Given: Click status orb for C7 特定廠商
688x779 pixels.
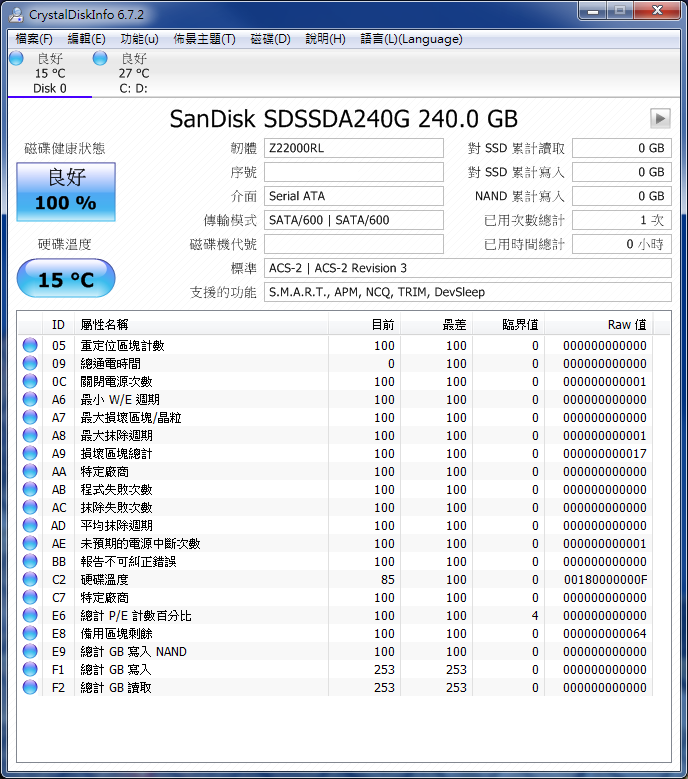Looking at the screenshot, I should click(30, 597).
